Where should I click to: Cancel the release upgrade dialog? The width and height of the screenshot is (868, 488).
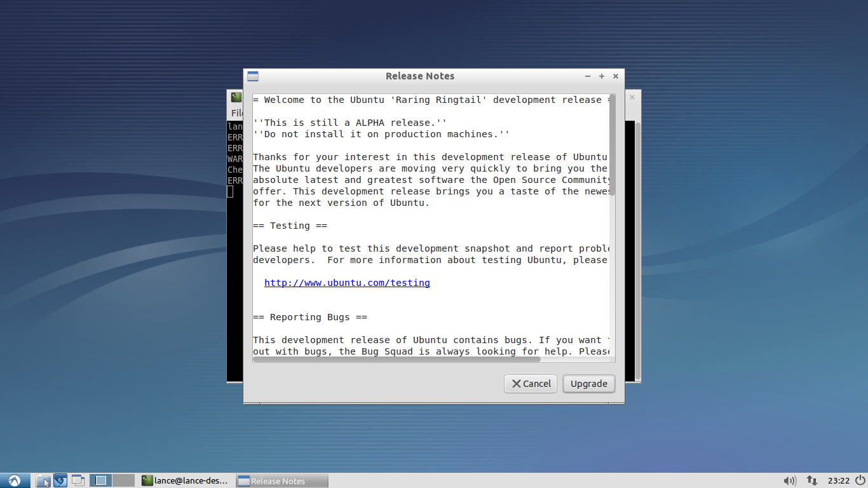pyautogui.click(x=531, y=384)
